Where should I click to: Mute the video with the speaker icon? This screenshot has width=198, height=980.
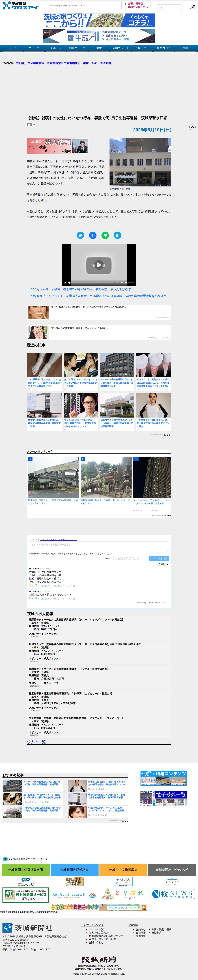[122, 283]
